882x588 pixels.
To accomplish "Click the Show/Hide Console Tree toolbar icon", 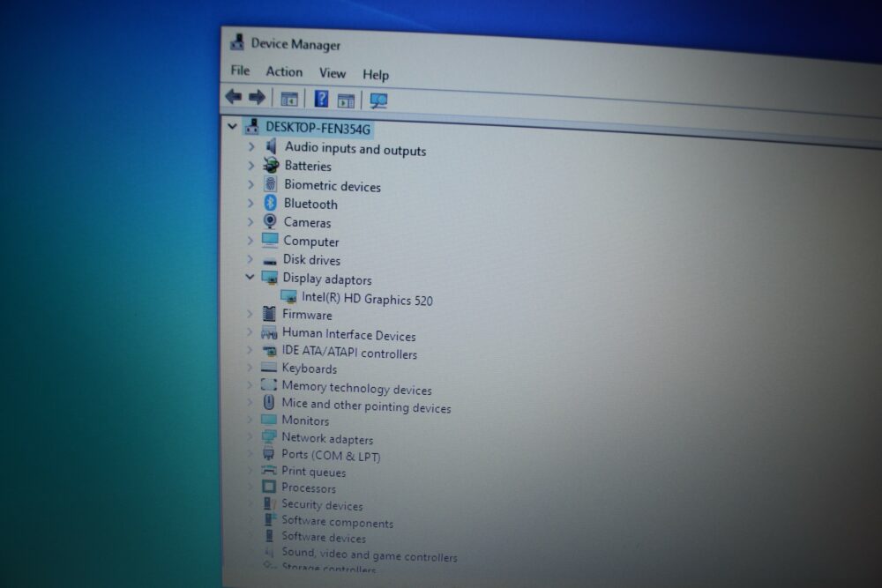I will (289, 99).
